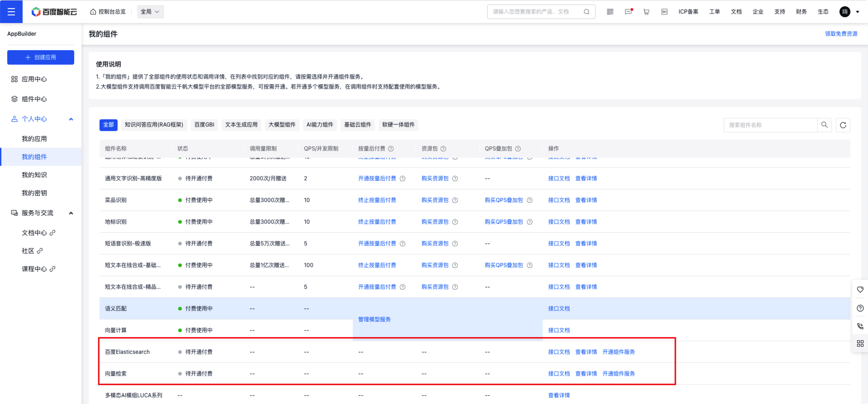Select the 知识问答应用(RAG框架) filter tab
The height and width of the screenshot is (404, 868).
(154, 124)
